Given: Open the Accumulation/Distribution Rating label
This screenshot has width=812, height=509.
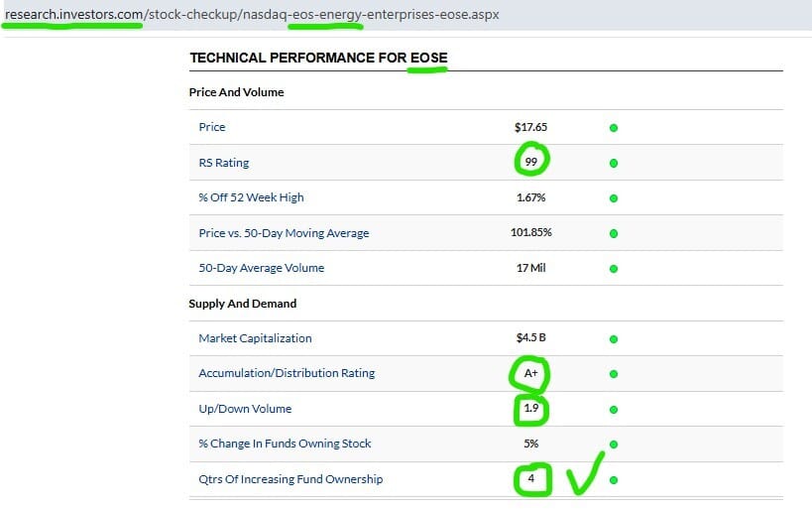Looking at the screenshot, I should (287, 373).
